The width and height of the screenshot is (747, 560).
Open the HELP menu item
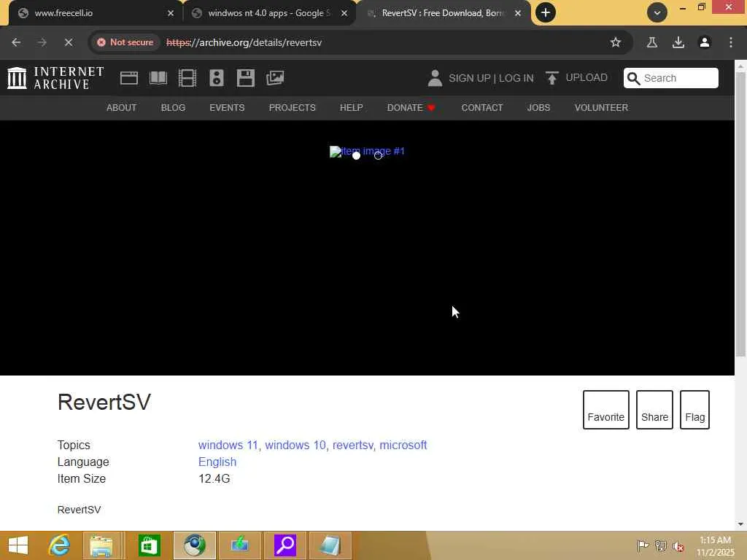(351, 108)
